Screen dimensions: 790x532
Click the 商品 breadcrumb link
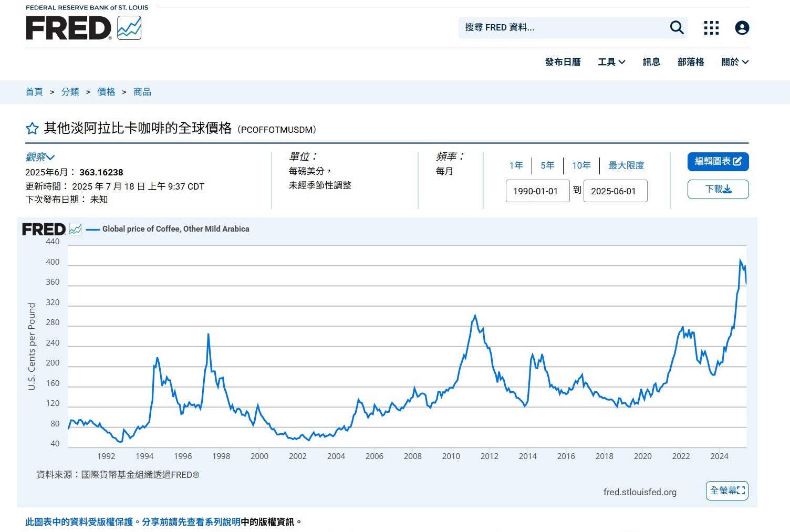tap(142, 92)
